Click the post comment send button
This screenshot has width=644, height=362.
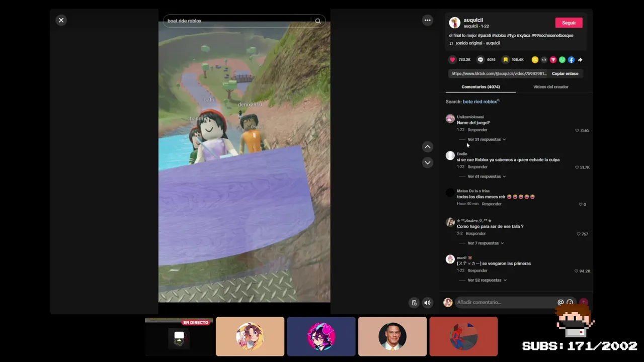coord(584,302)
